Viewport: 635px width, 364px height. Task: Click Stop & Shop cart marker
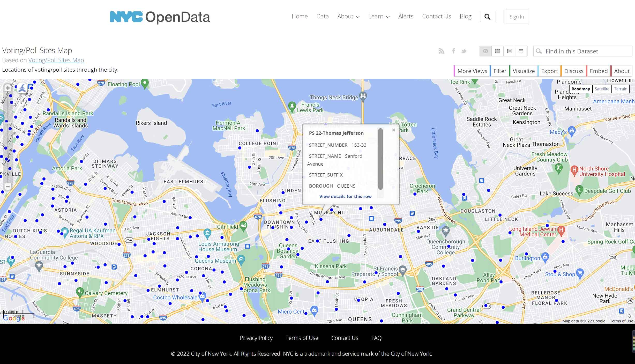pyautogui.click(x=580, y=273)
